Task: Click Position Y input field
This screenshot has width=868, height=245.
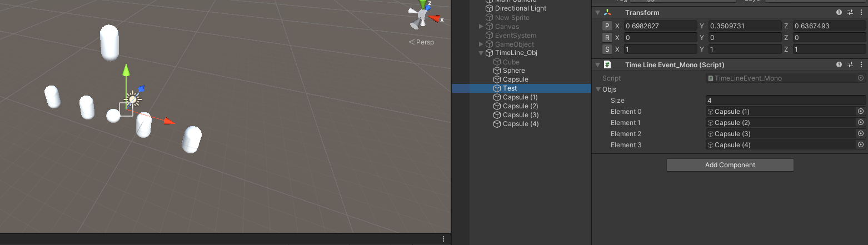Action: 745,26
